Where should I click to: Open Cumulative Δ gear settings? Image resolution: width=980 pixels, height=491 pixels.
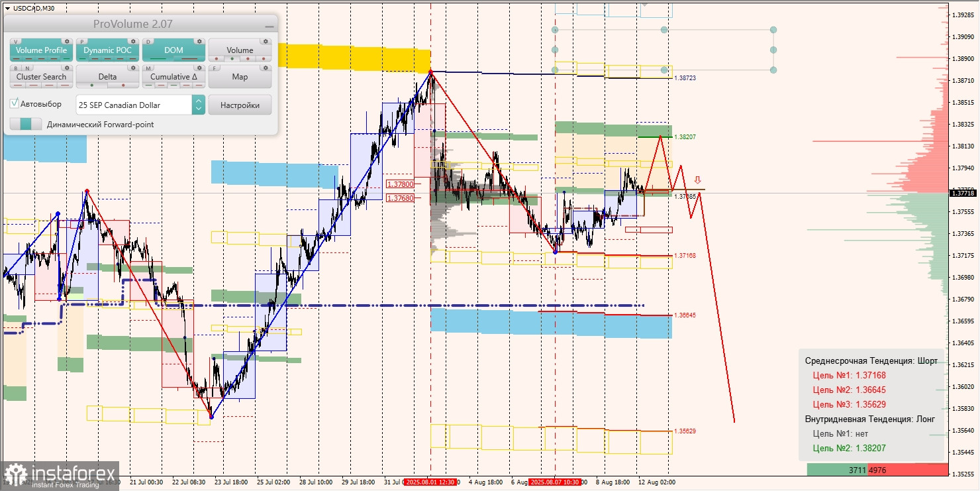pyautogui.click(x=199, y=68)
